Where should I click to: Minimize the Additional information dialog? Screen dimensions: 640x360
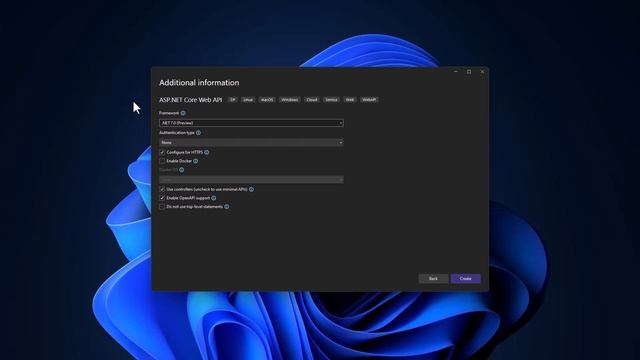point(456,71)
